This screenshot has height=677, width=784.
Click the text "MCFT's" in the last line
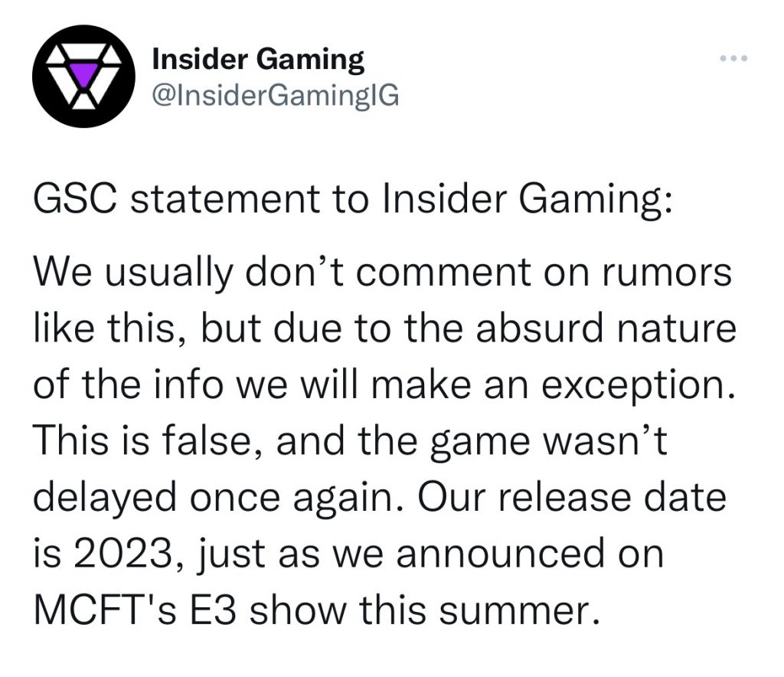[x=105, y=610]
